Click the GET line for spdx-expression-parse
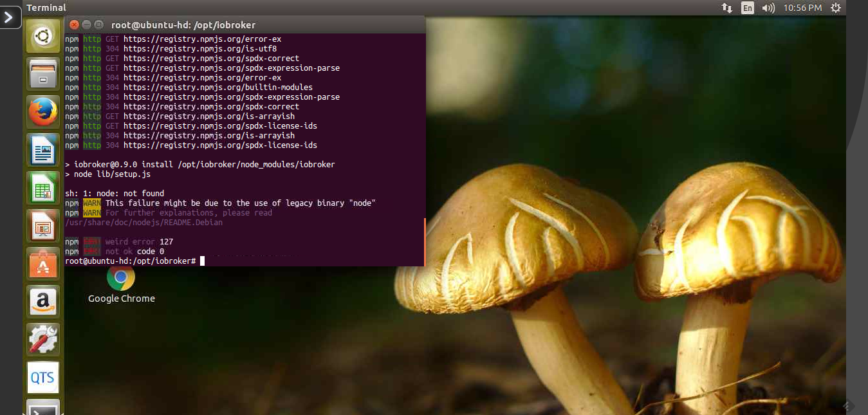This screenshot has height=415, width=868. (203, 68)
